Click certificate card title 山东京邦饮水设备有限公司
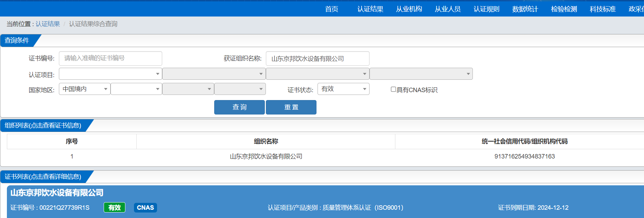 click(x=57, y=193)
